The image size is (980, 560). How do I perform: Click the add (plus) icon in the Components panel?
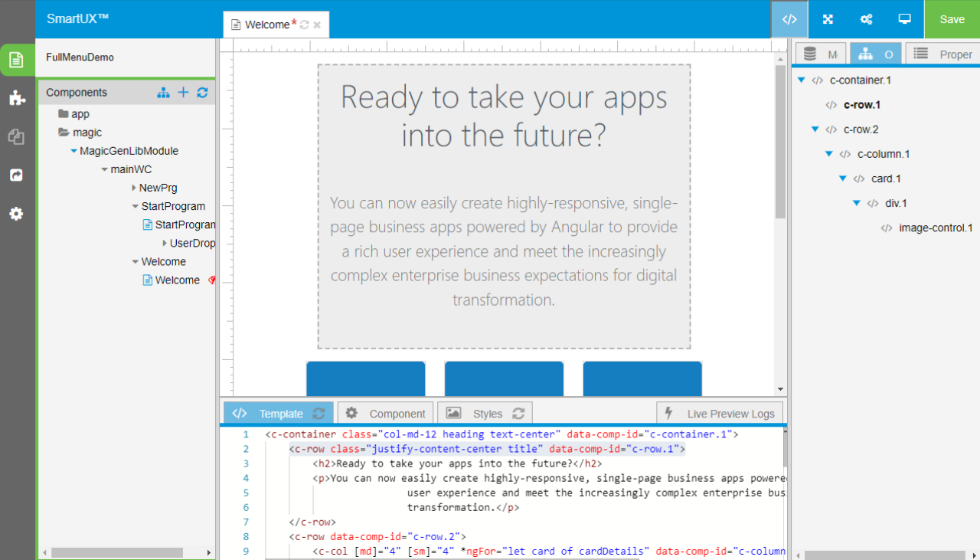[x=183, y=92]
